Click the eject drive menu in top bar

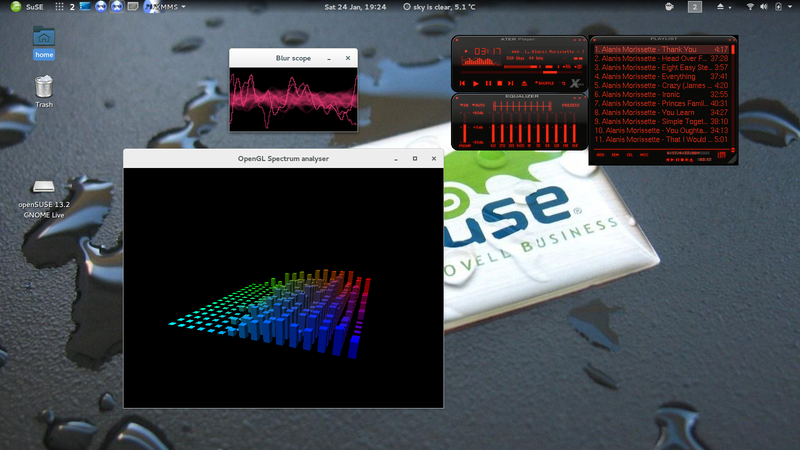[724, 7]
